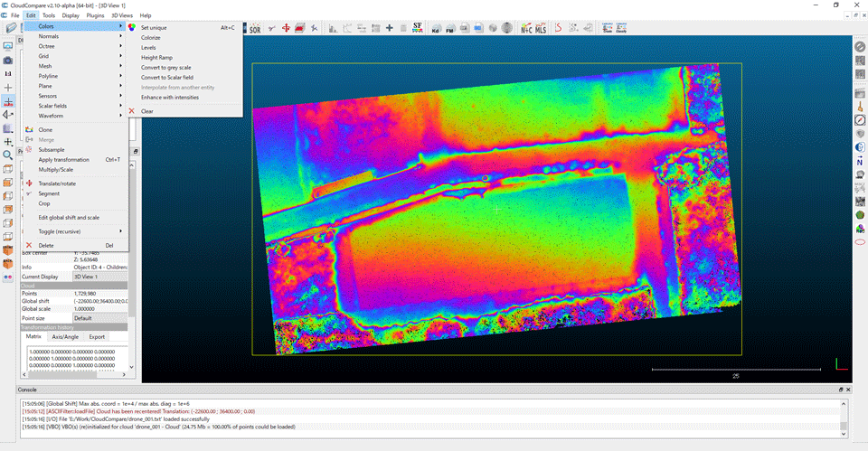The width and height of the screenshot is (868, 451).
Task: Choose Apply transformation entry
Action: [75, 160]
